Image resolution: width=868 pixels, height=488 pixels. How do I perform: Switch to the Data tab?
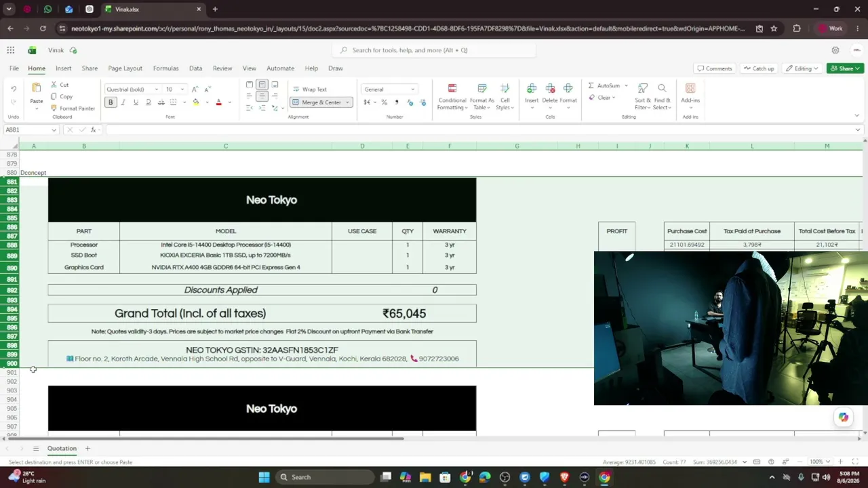pyautogui.click(x=195, y=68)
